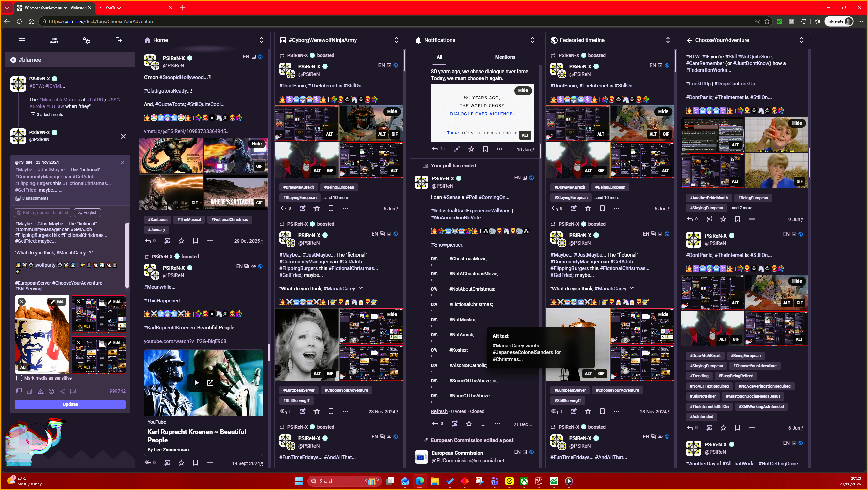Click the poll Refresh link
This screenshot has height=490, width=868.
pos(439,411)
